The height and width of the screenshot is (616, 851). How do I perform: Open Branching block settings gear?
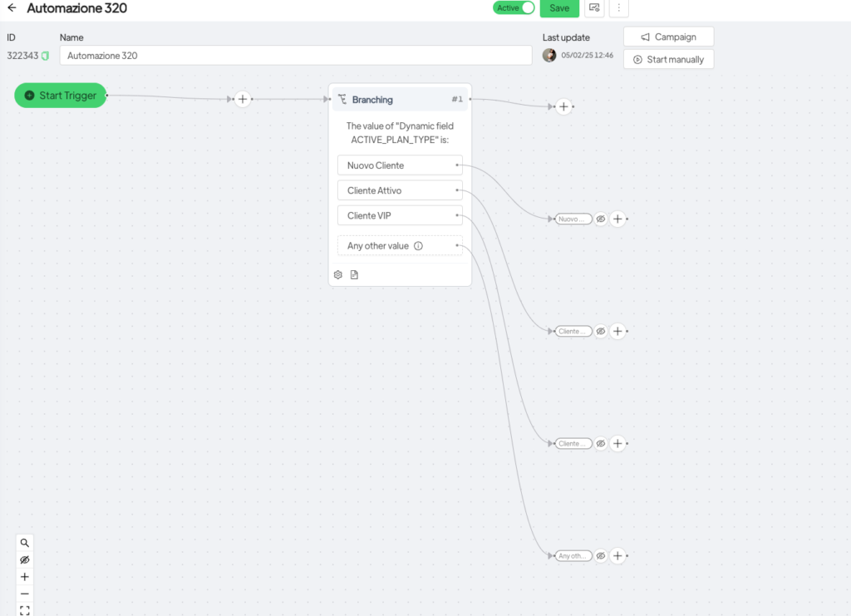(338, 274)
